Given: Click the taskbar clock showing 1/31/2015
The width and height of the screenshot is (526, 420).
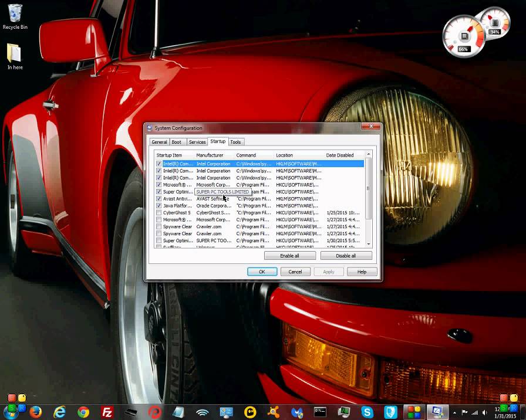Looking at the screenshot, I should 505,412.
